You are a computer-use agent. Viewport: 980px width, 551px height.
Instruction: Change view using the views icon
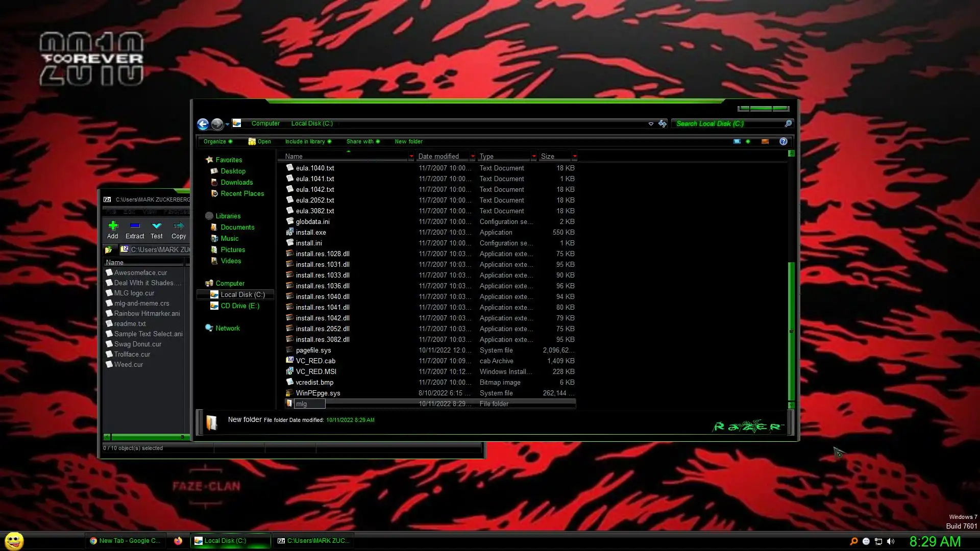point(737,141)
